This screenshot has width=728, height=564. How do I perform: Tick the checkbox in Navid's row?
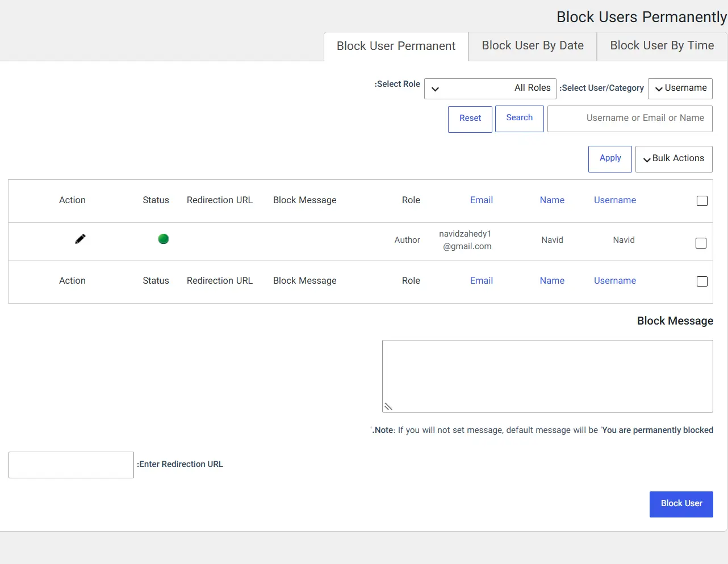(701, 243)
